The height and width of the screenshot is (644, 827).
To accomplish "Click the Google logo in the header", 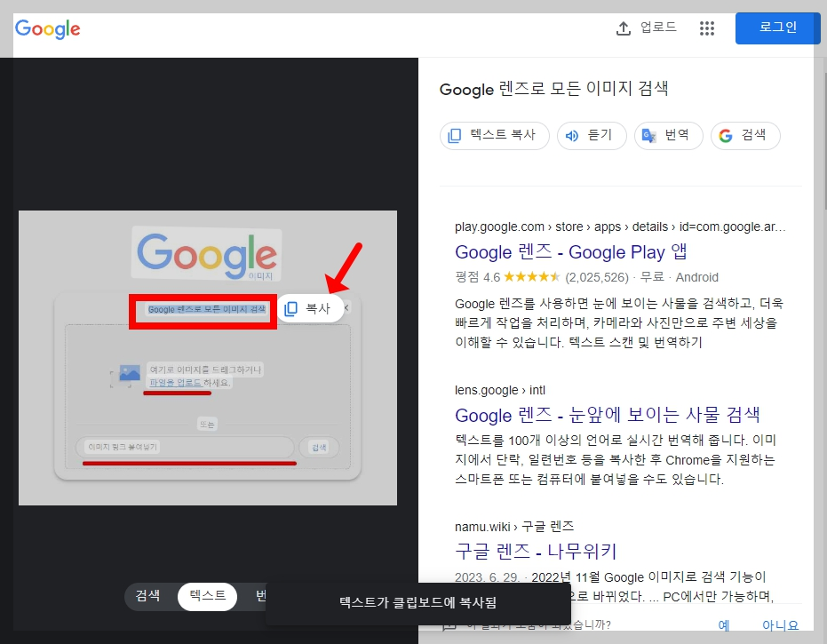I will click(47, 29).
